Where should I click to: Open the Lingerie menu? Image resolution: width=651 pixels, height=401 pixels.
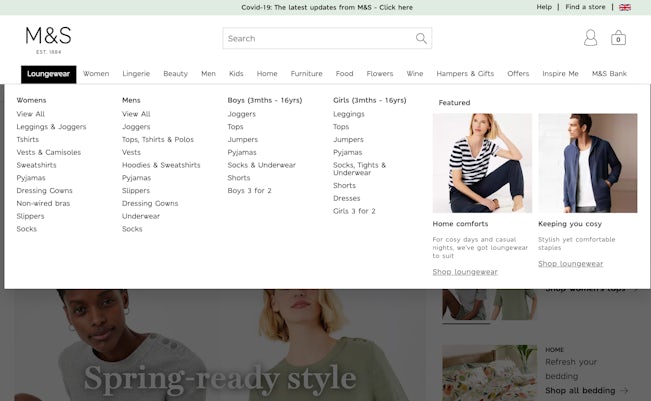(x=136, y=74)
